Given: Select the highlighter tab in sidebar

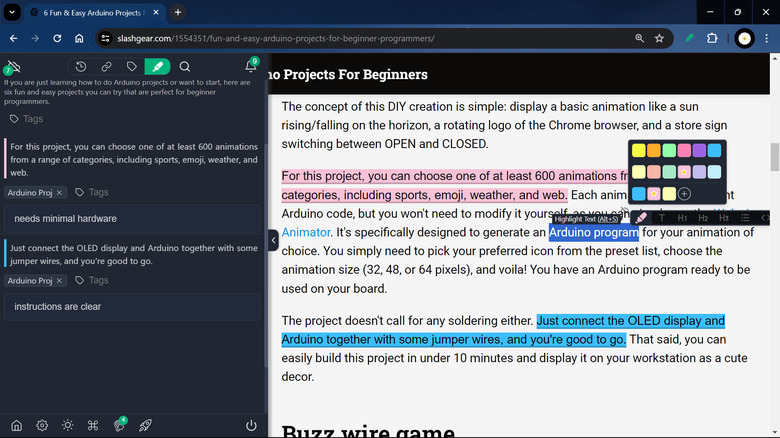Looking at the screenshot, I should click(157, 67).
